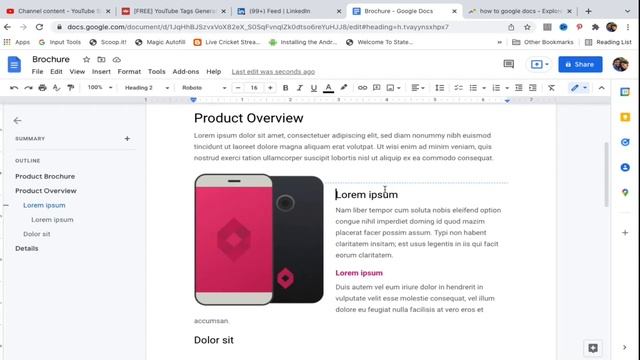Increase the font size with plus

click(x=270, y=88)
